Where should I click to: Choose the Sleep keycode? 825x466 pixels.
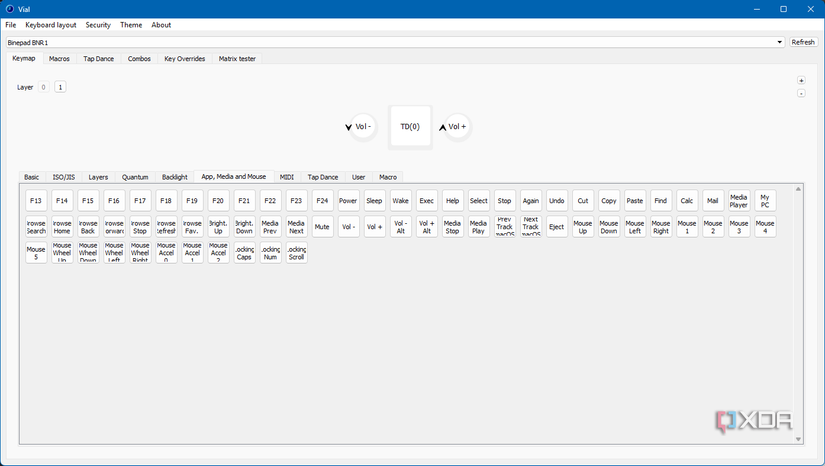coord(374,200)
